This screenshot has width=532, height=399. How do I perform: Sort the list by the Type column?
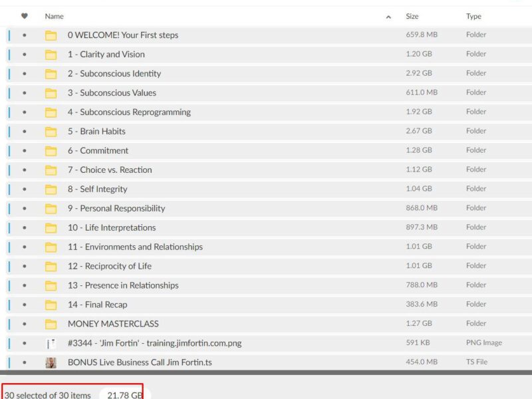pyautogui.click(x=473, y=17)
